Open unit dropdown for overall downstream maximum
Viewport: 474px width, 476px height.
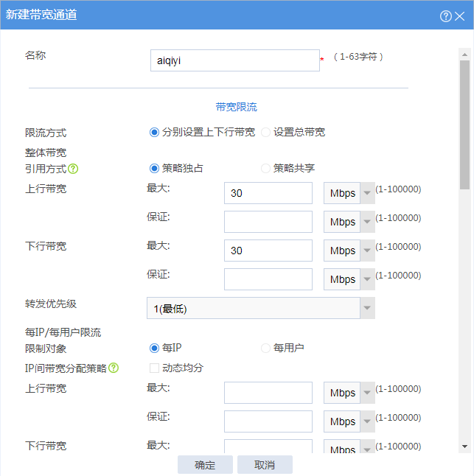pyautogui.click(x=367, y=251)
